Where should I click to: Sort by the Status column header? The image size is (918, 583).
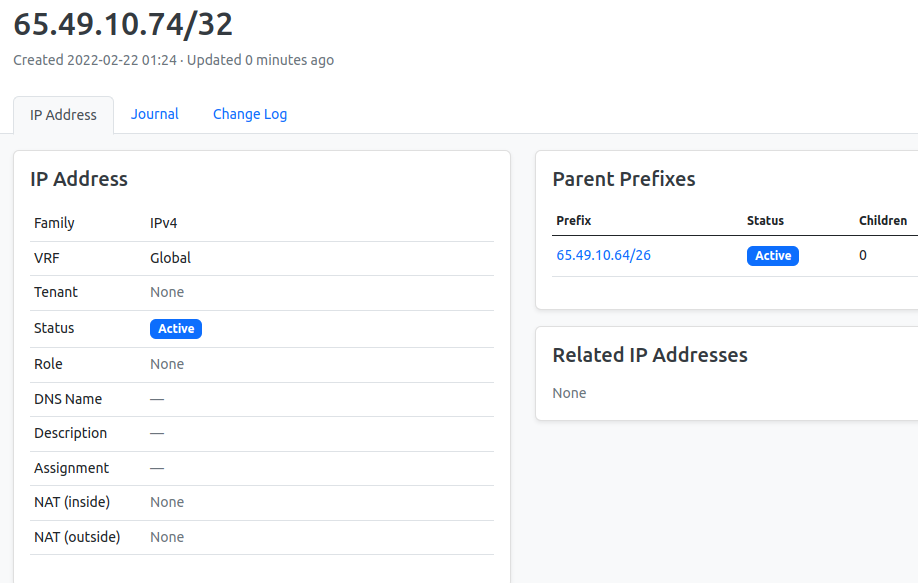point(765,221)
